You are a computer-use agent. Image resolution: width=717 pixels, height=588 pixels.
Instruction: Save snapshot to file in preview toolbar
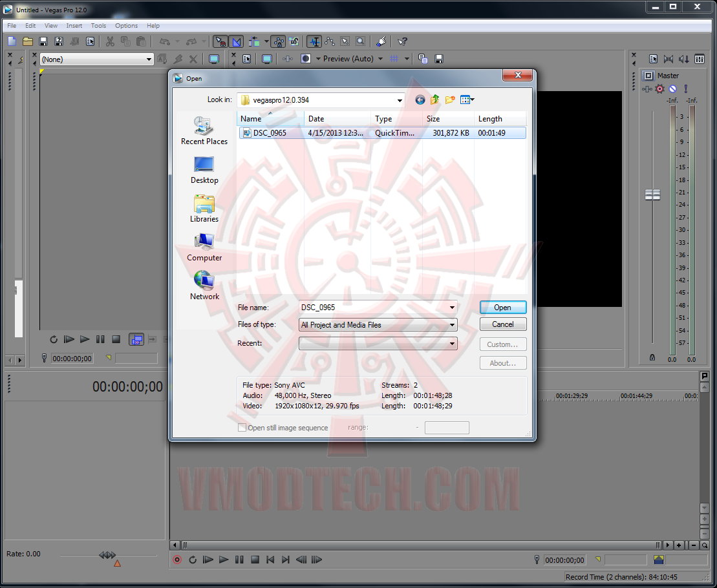(x=438, y=59)
